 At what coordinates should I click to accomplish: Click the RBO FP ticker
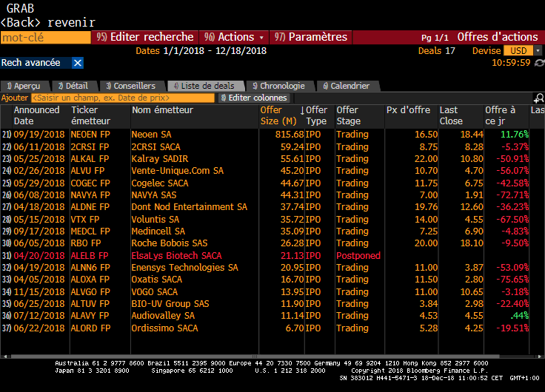click(85, 243)
